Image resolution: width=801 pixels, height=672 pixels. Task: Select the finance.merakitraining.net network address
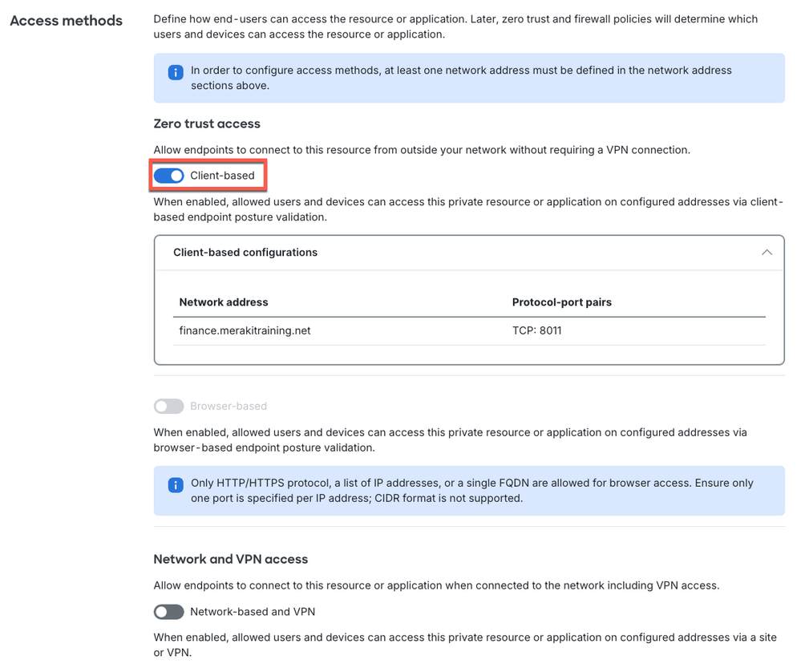[245, 330]
